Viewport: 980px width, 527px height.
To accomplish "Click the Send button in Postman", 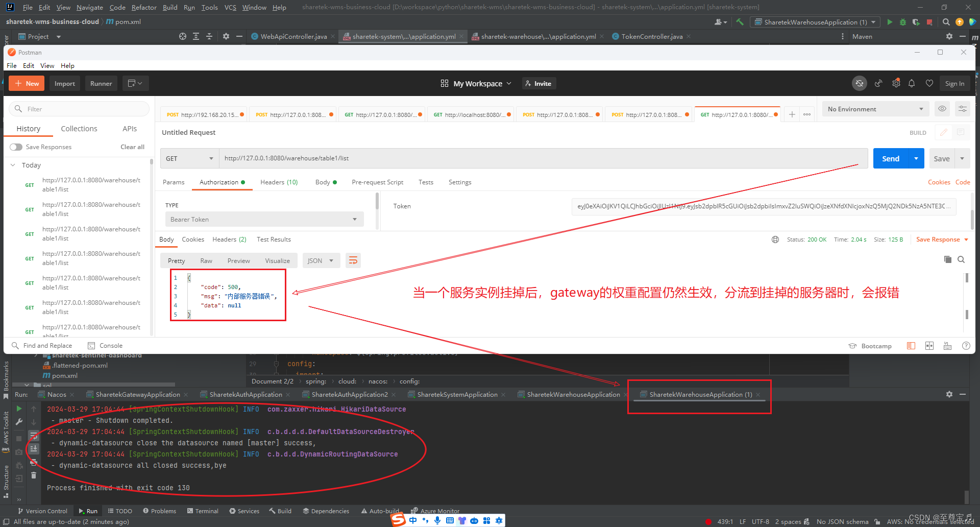I will 890,158.
